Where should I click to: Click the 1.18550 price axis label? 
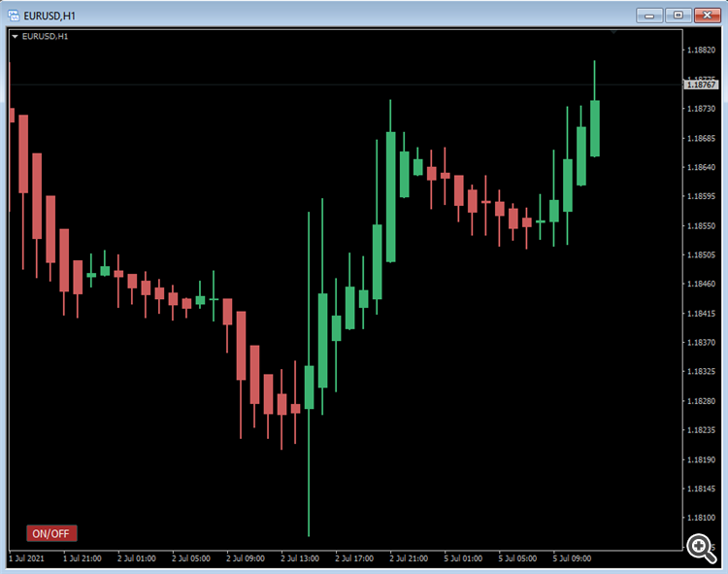701,226
